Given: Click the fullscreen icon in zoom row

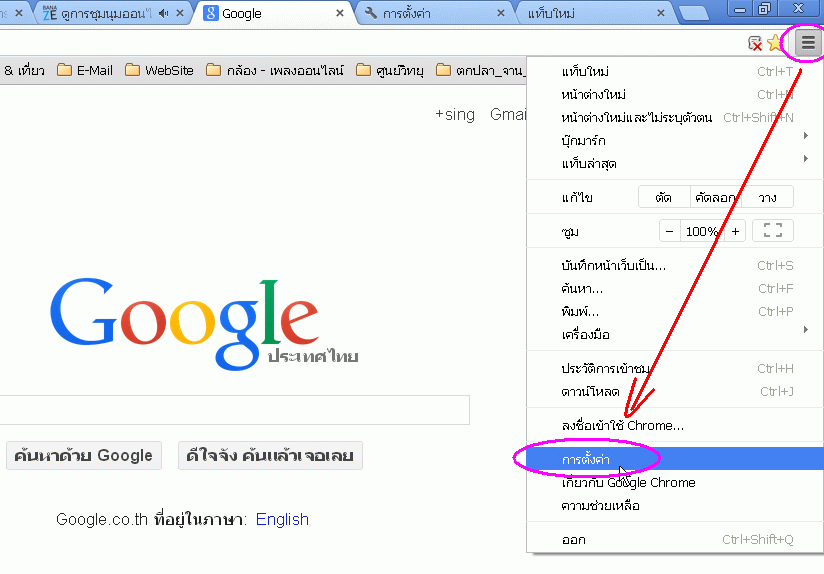Looking at the screenshot, I should click(772, 231).
